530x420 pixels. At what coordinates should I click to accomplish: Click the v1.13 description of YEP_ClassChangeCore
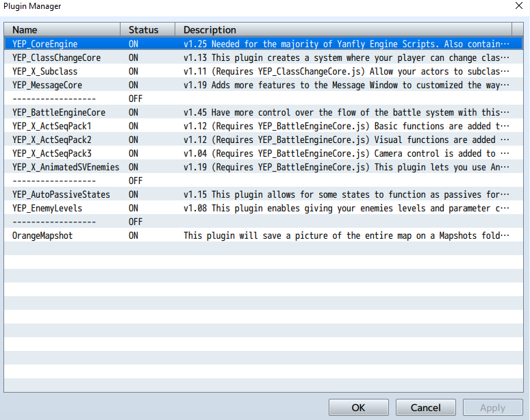346,57
